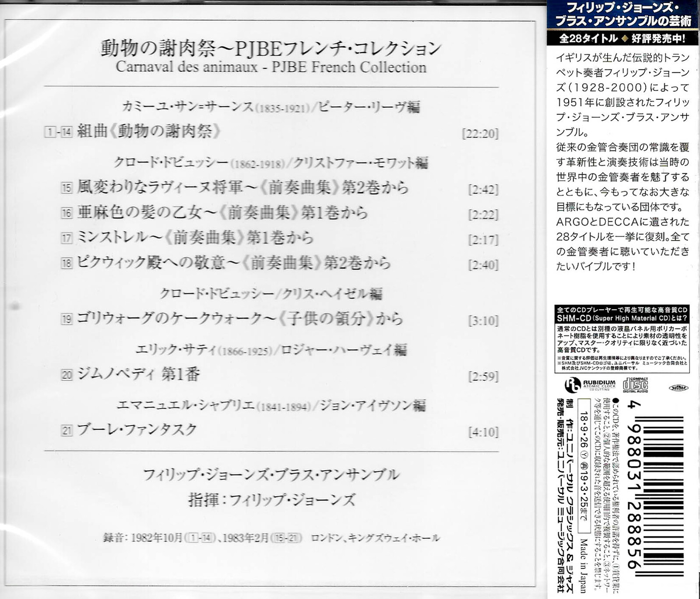Click subtitle "Carnaval des animaux - PJBE French Collection"
The width and height of the screenshot is (700, 599).
tap(271, 67)
